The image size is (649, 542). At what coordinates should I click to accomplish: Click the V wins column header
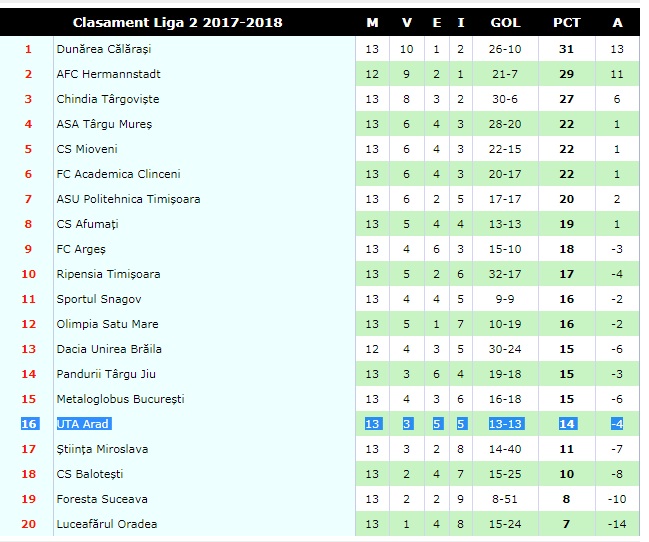[407, 22]
